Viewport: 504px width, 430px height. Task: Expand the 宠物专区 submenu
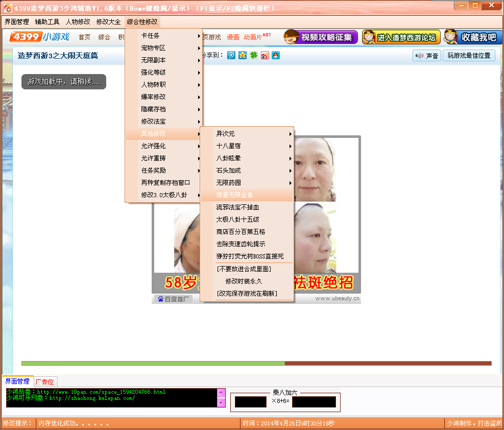click(x=163, y=48)
